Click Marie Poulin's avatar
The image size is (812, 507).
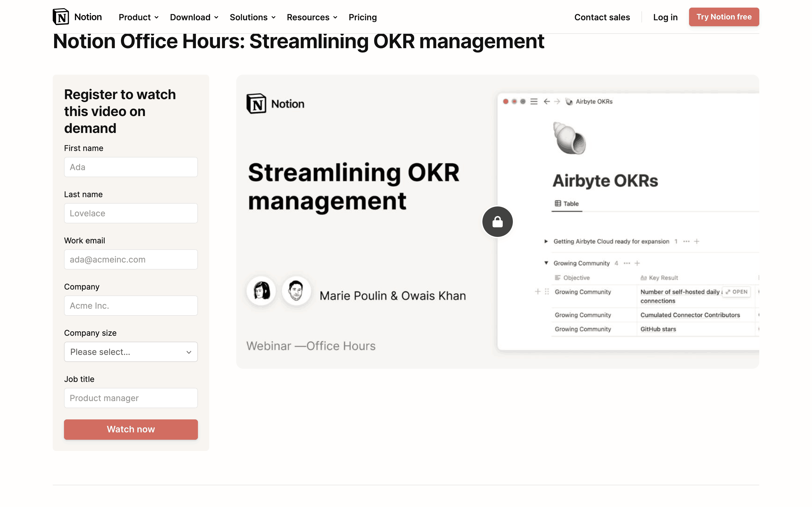coord(261,291)
